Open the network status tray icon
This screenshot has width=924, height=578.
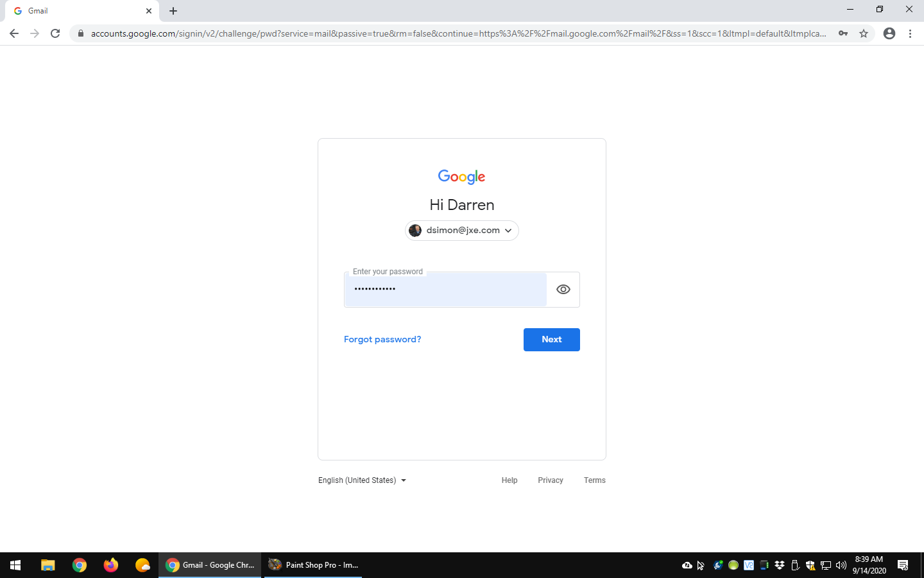coord(826,565)
